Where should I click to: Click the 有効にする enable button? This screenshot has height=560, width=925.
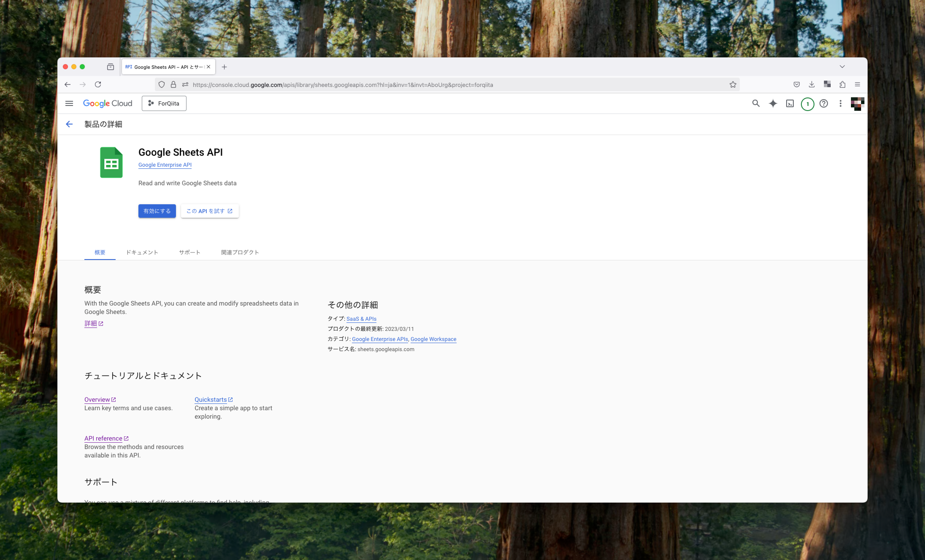(x=157, y=211)
